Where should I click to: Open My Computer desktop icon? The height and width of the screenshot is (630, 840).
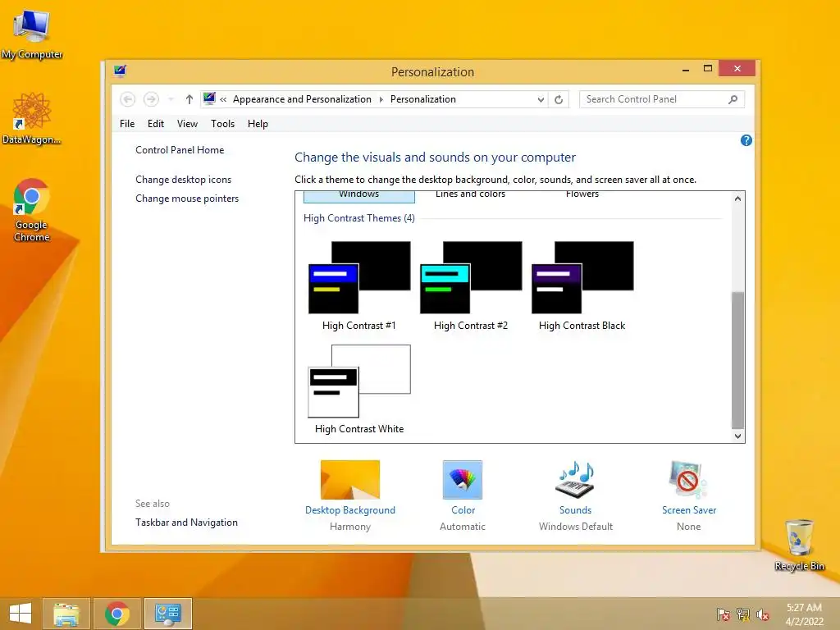tap(32, 33)
